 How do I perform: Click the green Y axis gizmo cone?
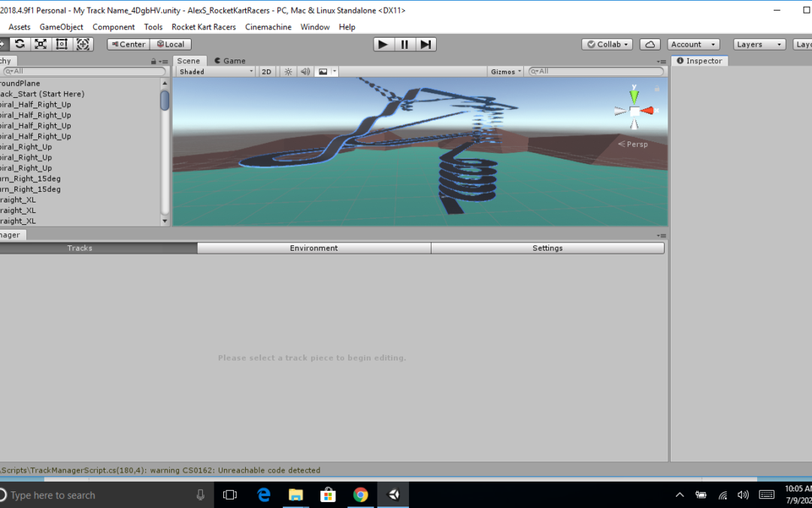(x=635, y=97)
